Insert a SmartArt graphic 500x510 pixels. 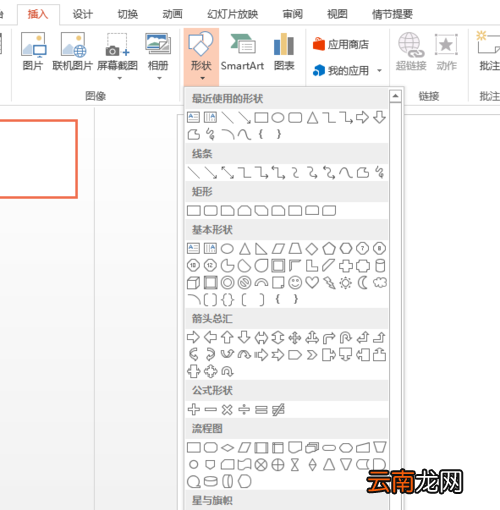[x=242, y=52]
